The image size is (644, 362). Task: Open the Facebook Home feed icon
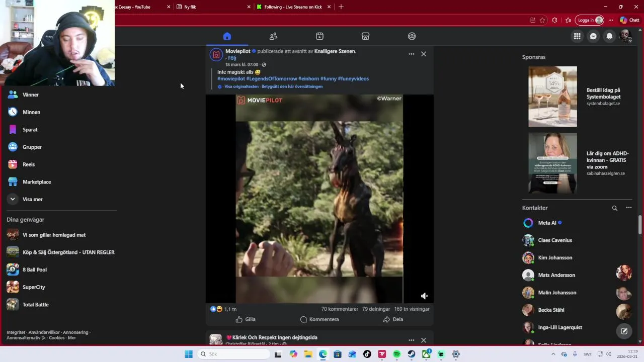click(x=227, y=36)
